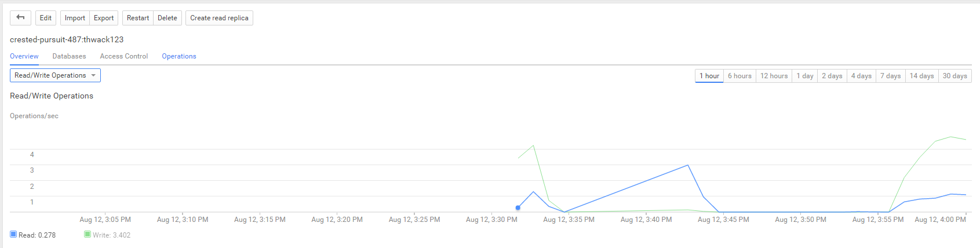This screenshot has width=980, height=248.
Task: Click the Import button
Action: [75, 18]
